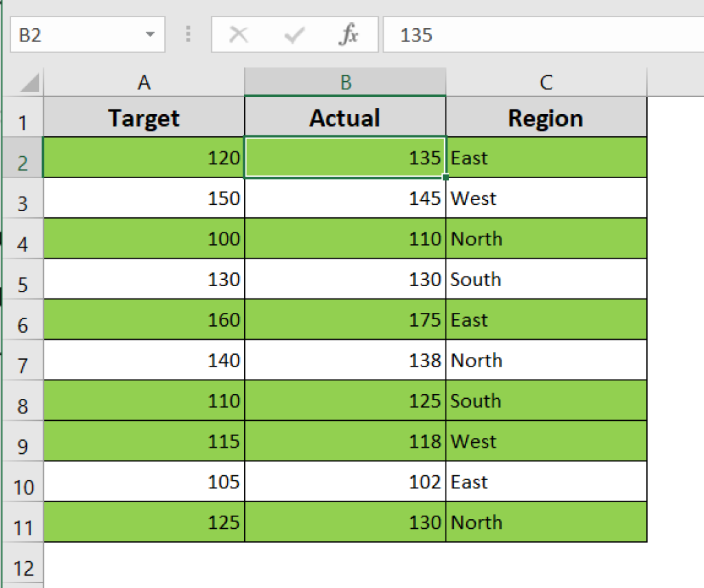The height and width of the screenshot is (588, 704).
Task: Select the column C header
Action: [545, 81]
